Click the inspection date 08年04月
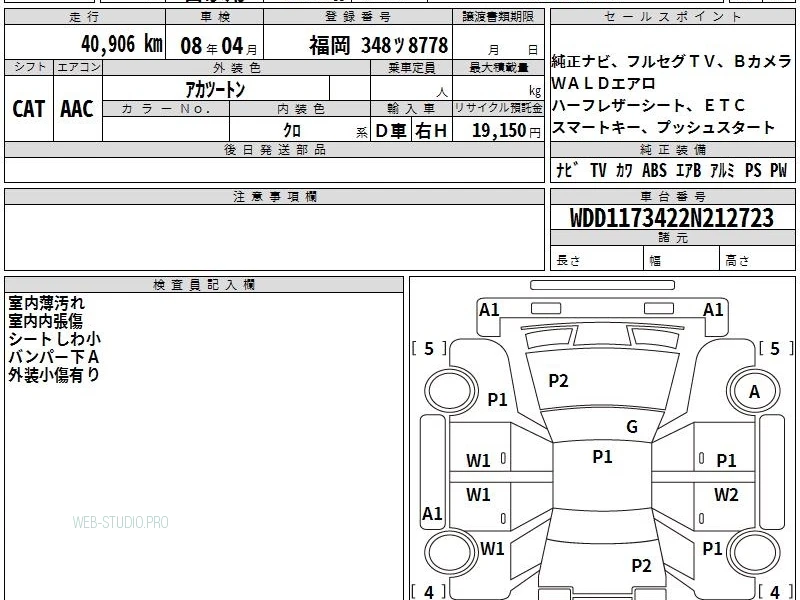This screenshot has height=600, width=800. coord(218,46)
